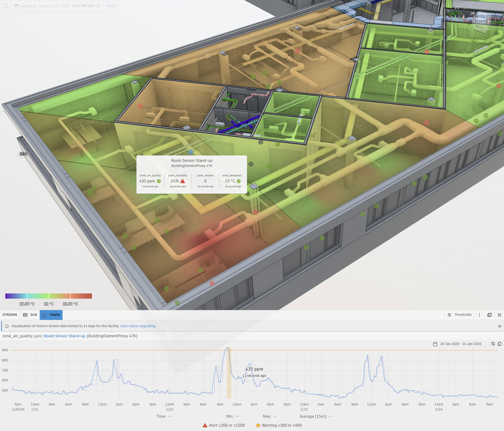The image size is (504, 431).
Task: Open the Thresholds settings button
Action: 460,315
